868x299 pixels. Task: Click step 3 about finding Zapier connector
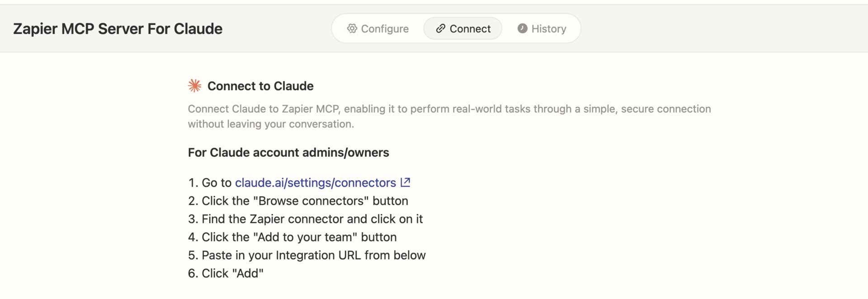coord(306,219)
